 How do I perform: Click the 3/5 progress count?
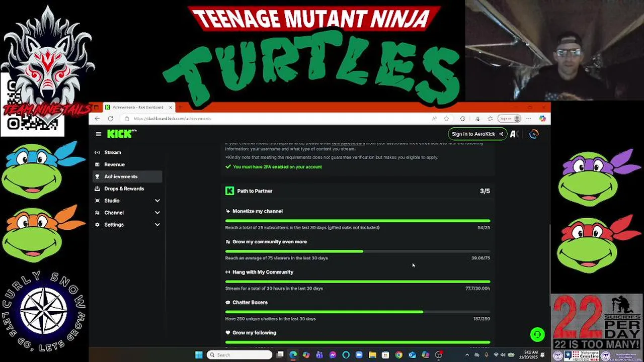coord(485,191)
